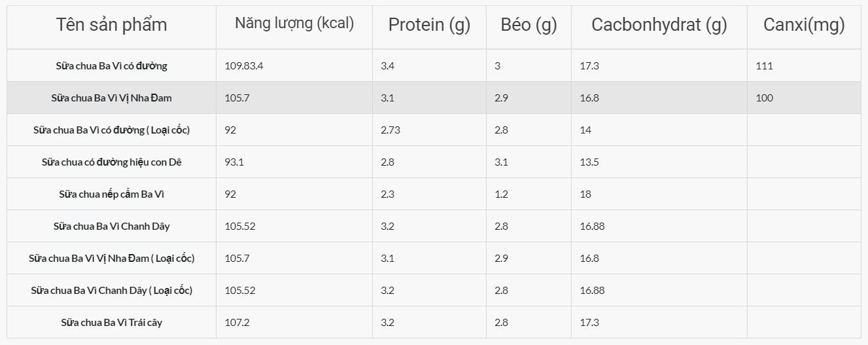Click the 'Béo (g)' column header

(x=529, y=25)
